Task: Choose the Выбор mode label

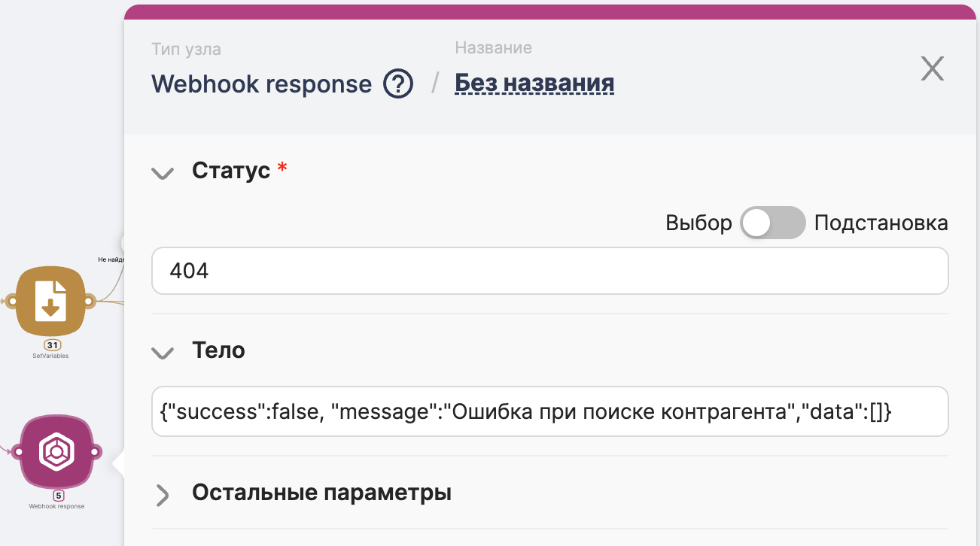Action: [698, 223]
